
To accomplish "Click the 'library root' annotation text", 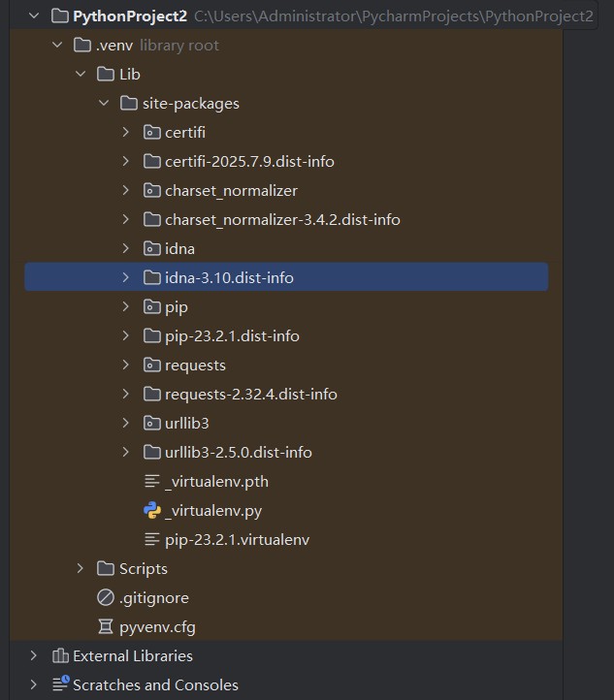I will tap(179, 46).
